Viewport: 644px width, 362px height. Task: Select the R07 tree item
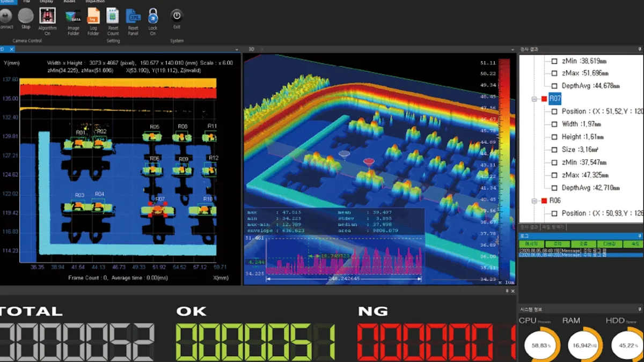click(555, 99)
